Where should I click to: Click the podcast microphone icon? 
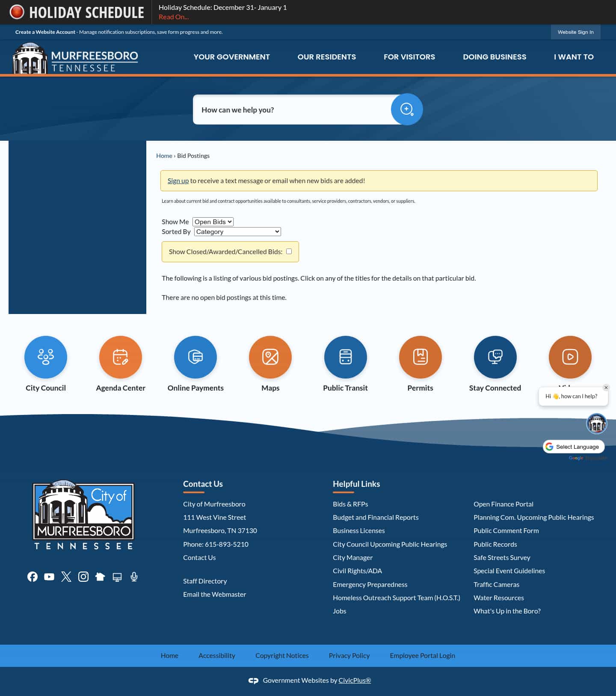pyautogui.click(x=134, y=577)
